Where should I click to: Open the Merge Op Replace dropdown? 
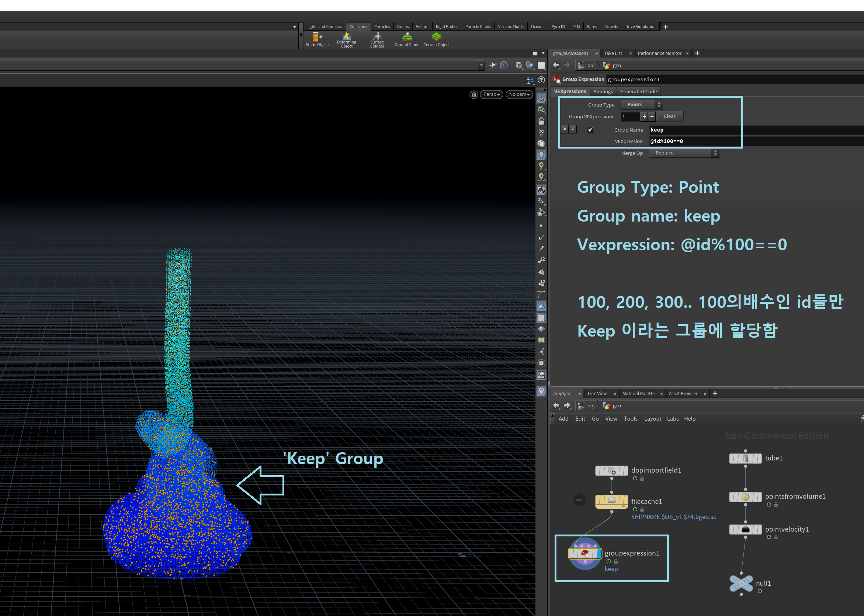point(684,153)
